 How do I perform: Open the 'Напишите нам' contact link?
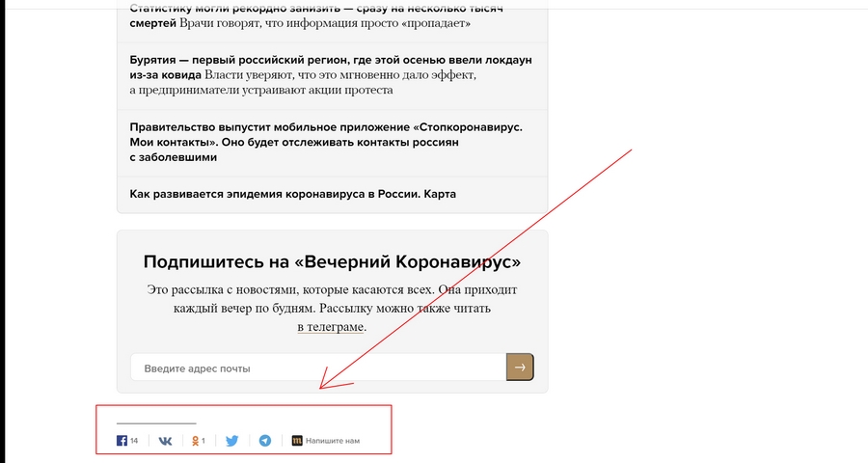tap(333, 441)
